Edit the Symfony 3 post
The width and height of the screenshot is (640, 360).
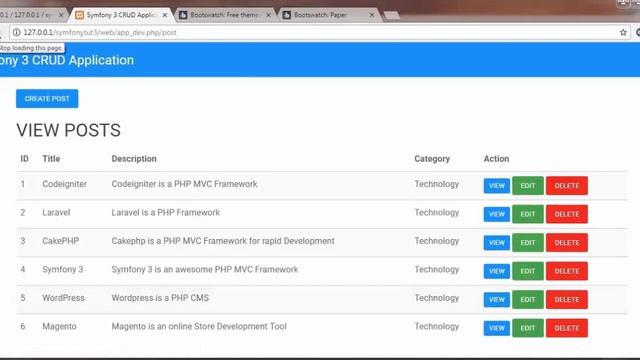pos(528,271)
